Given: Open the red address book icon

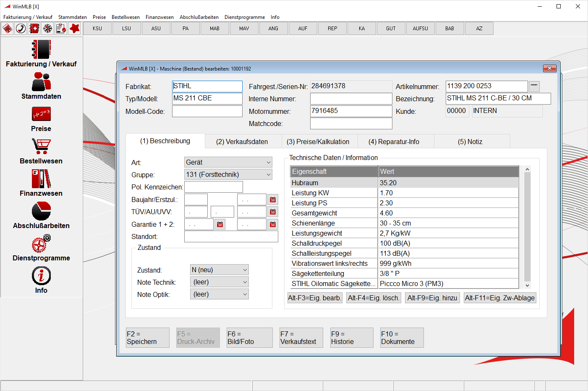Looking at the screenshot, I should [x=34, y=29].
